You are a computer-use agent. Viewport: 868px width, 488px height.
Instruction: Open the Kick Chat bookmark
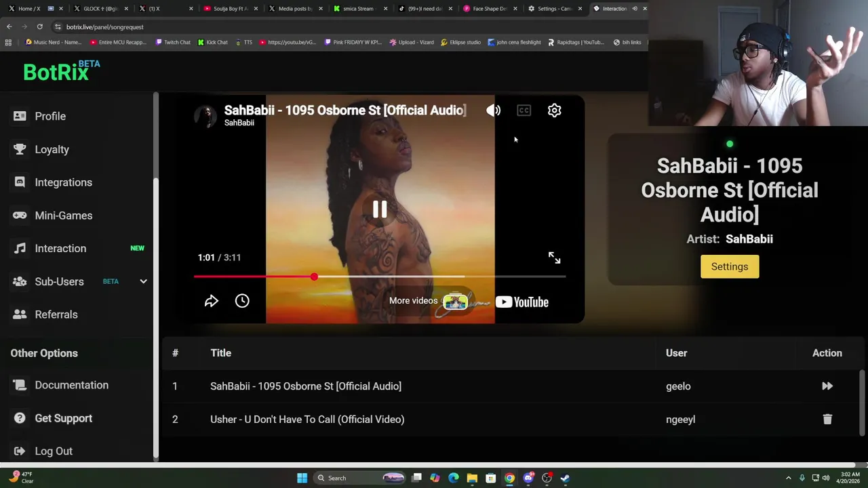(213, 42)
